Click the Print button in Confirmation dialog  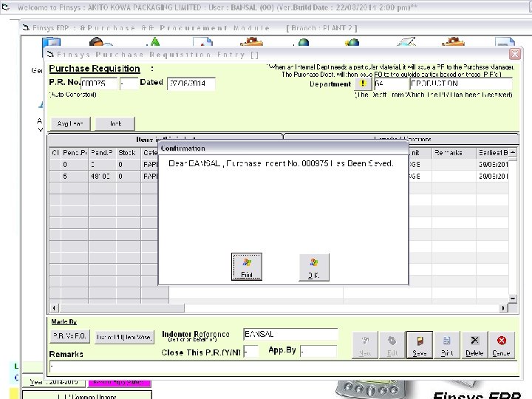tap(247, 267)
